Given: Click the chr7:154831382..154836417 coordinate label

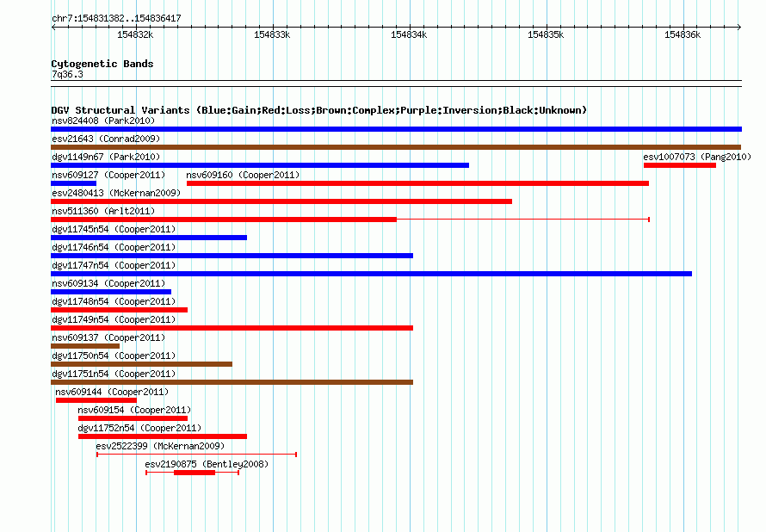Looking at the screenshot, I should 116,18.
